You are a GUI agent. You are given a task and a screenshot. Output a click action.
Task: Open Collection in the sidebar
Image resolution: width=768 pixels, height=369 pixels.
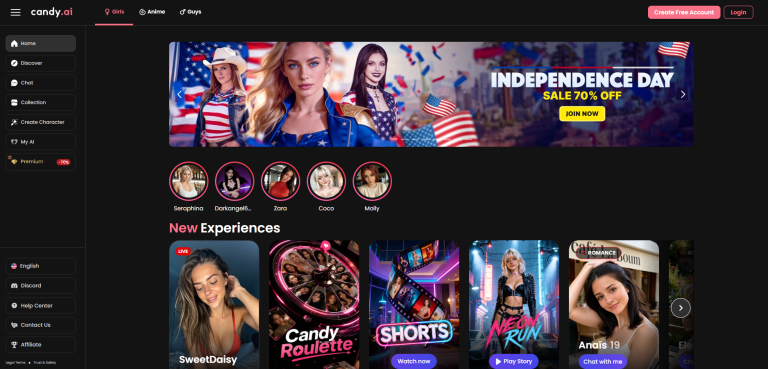pyautogui.click(x=41, y=102)
